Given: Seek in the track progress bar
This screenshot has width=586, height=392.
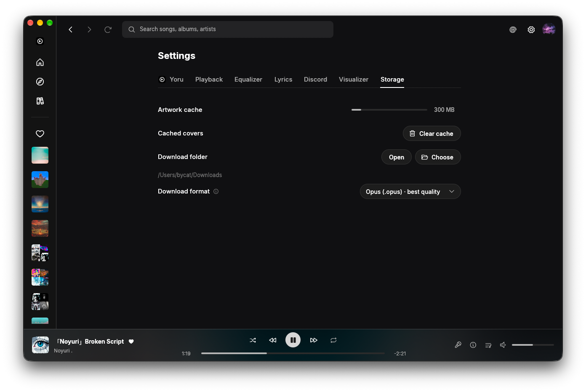Looking at the screenshot, I should pos(293,353).
